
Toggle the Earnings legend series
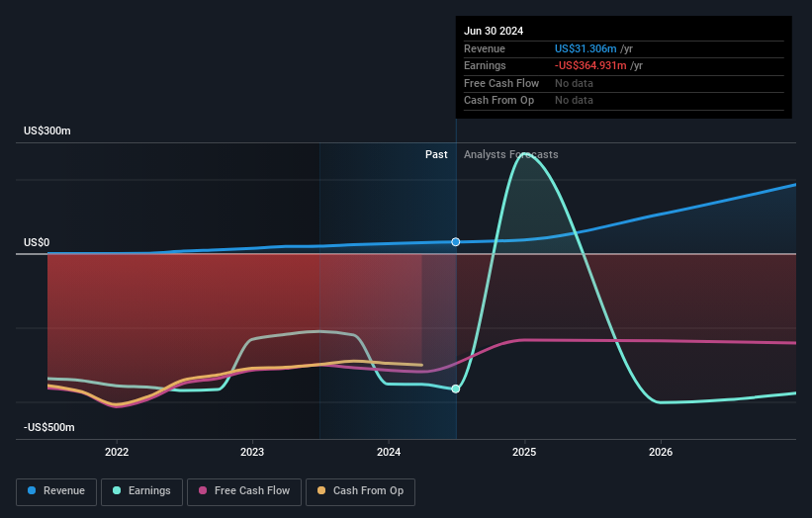141,491
